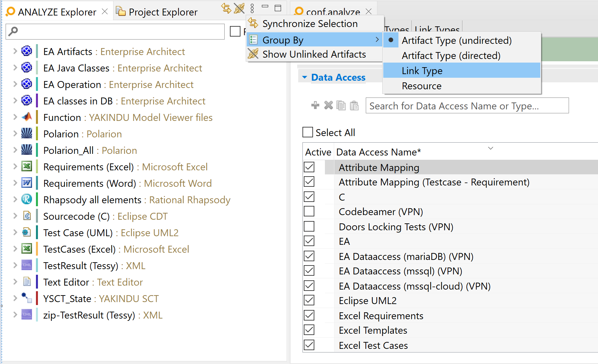Click the Search for Data Access field
The image size is (598, 364).
(467, 106)
